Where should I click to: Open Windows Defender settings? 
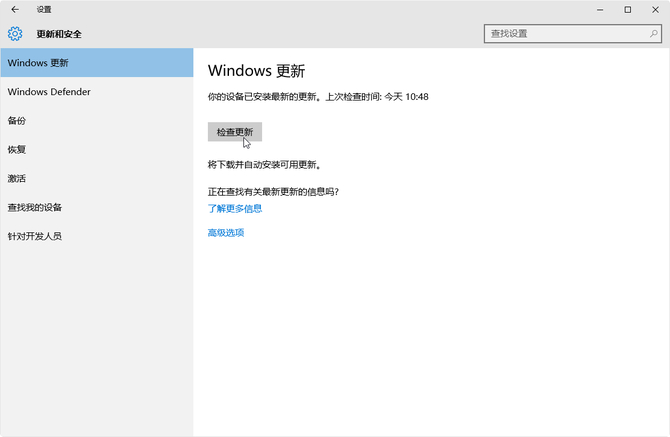point(97,92)
